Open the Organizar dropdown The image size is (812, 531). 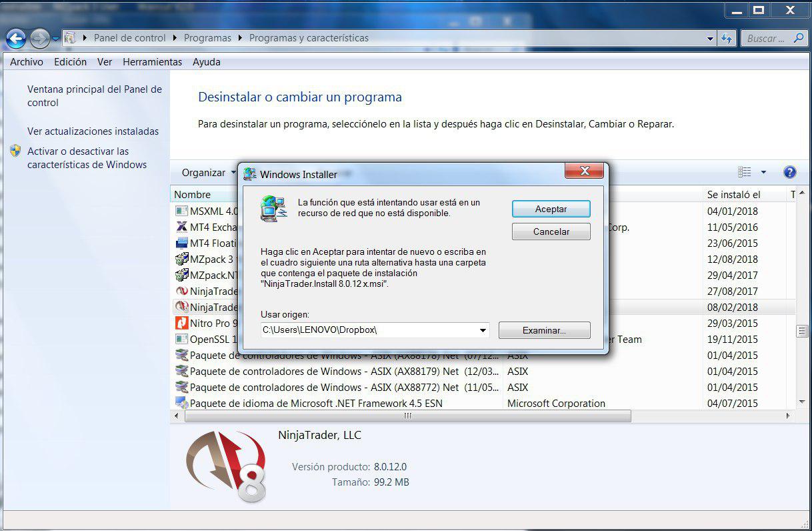(x=209, y=173)
